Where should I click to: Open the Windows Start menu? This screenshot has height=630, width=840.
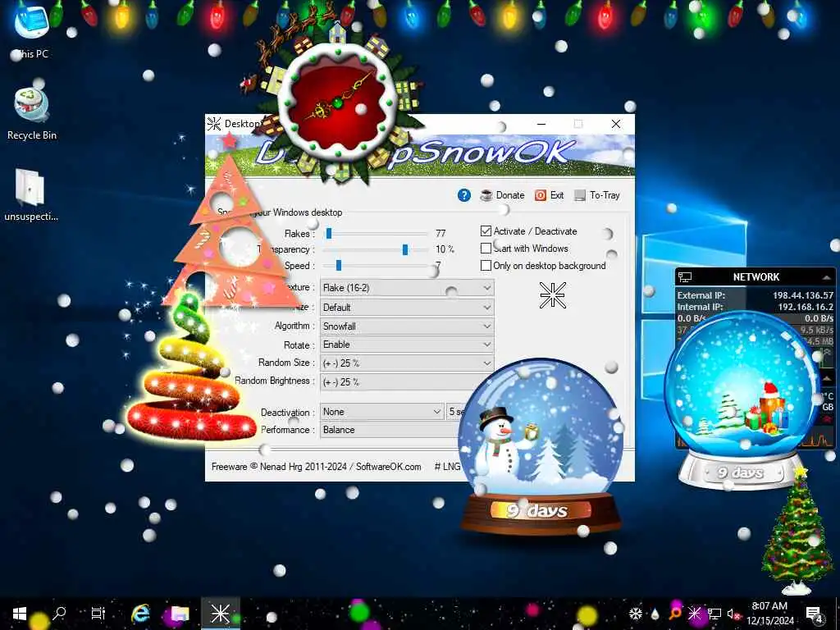click(x=20, y=614)
